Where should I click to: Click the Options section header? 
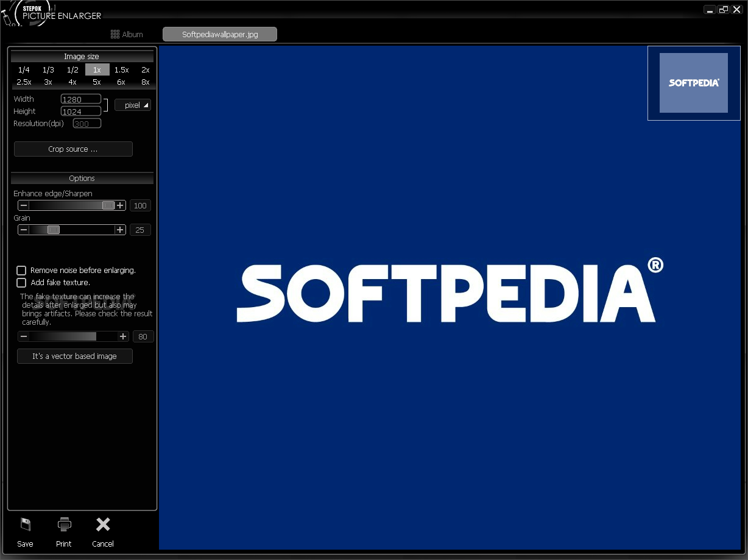82,179
